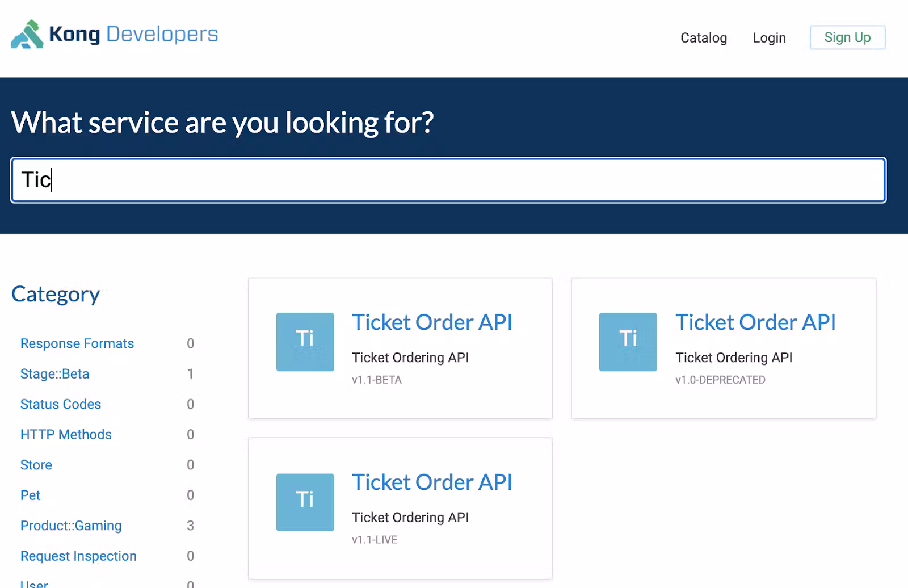Open the Ticket Order API v1.1-LIVE title link

pyautogui.click(x=432, y=482)
